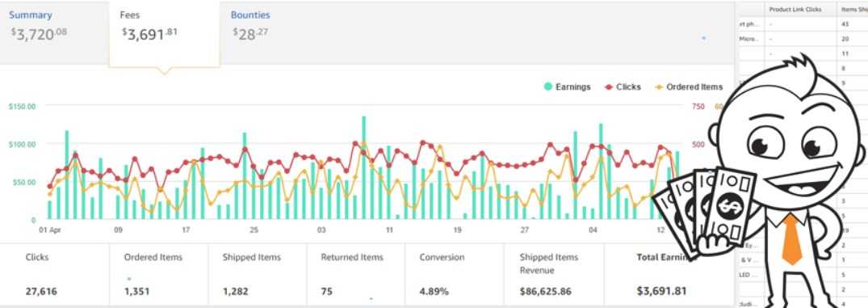Click the Ordered Items stat label

[x=153, y=257]
